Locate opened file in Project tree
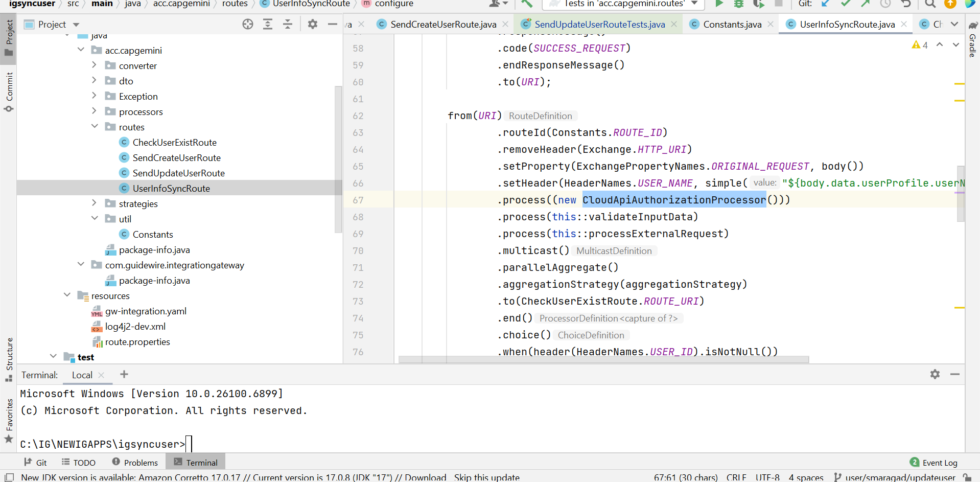 coord(248,25)
